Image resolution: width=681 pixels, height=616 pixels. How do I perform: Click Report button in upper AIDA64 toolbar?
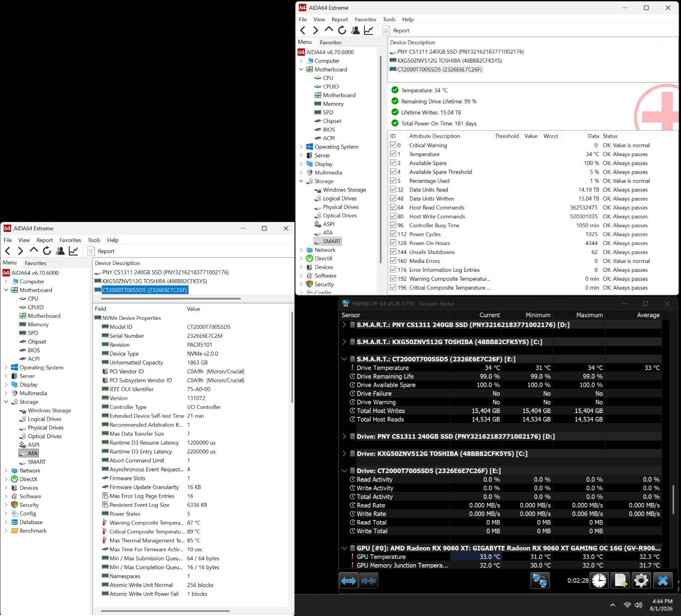click(x=396, y=30)
